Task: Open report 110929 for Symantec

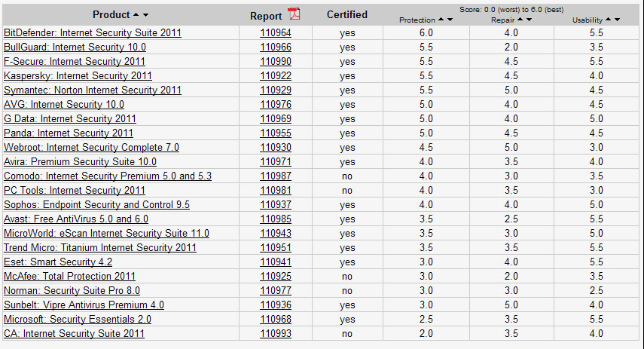Action: [276, 90]
